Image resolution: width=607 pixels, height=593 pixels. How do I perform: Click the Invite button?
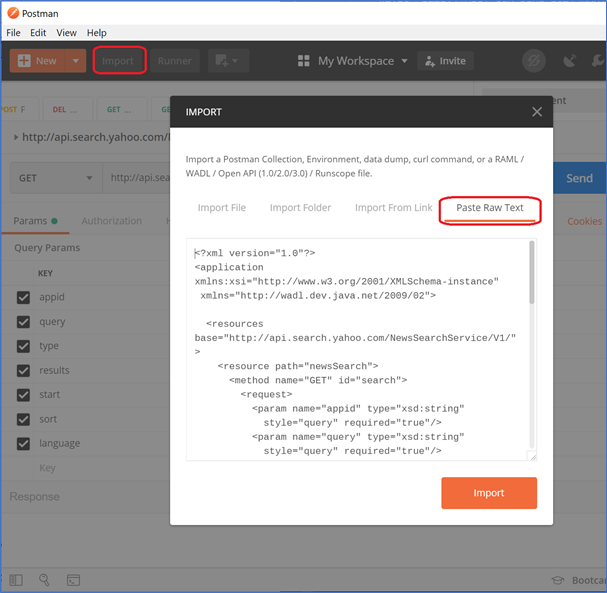point(445,61)
